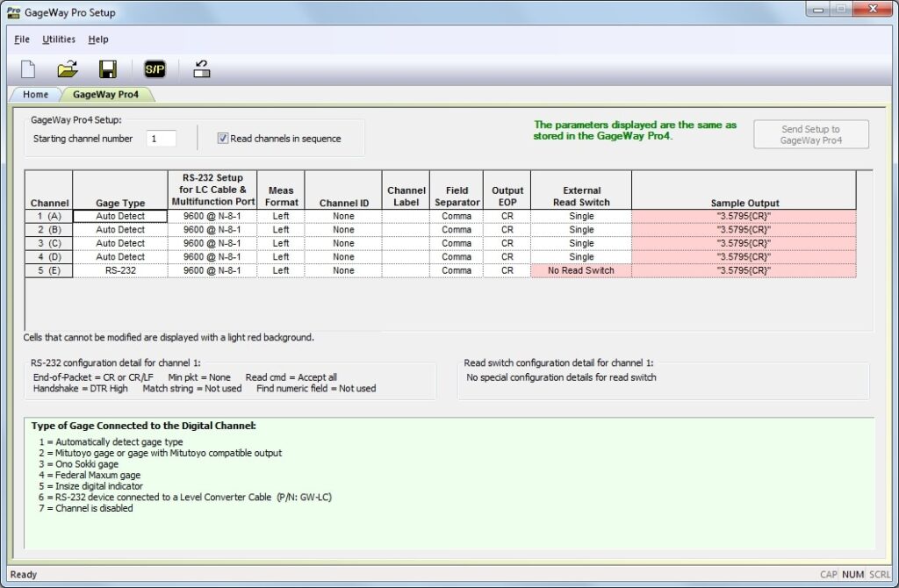
Task: Select Gage Type cell for channel 4 (D)
Action: (x=120, y=257)
